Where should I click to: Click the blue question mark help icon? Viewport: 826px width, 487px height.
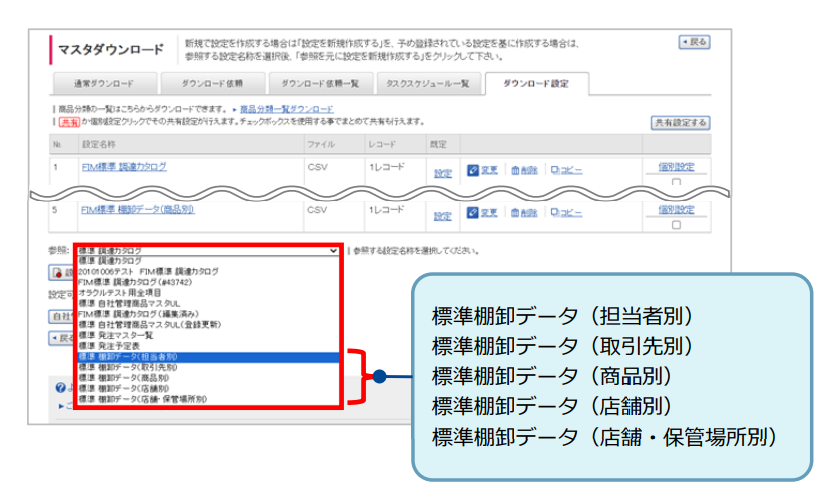(62, 387)
